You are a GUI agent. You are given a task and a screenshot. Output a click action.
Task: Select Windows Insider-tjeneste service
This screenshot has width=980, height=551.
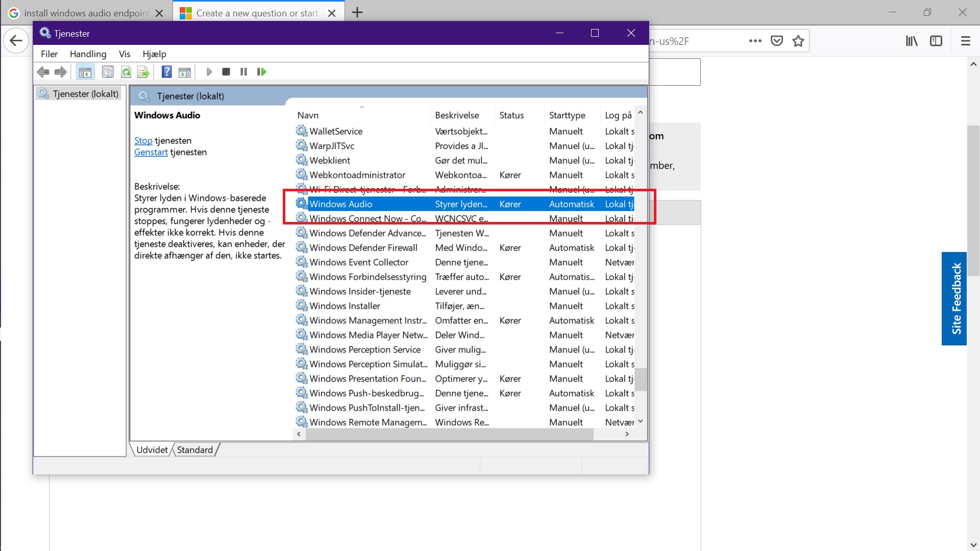(464, 291)
